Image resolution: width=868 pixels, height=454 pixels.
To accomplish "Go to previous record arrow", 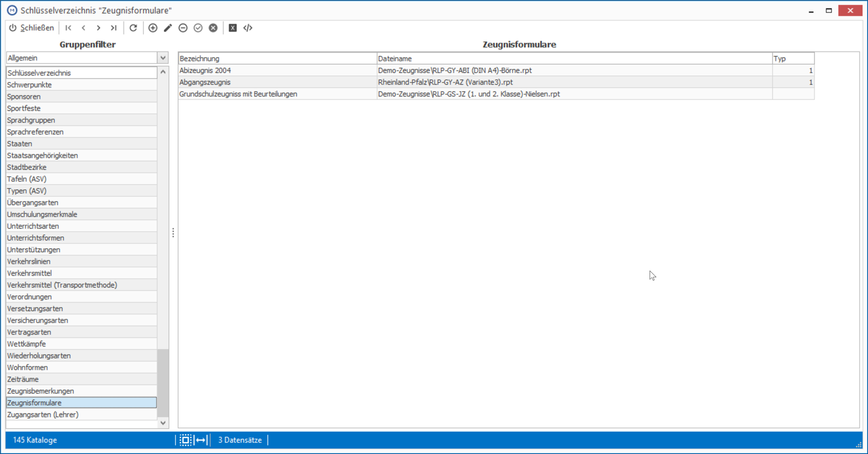I will click(84, 28).
